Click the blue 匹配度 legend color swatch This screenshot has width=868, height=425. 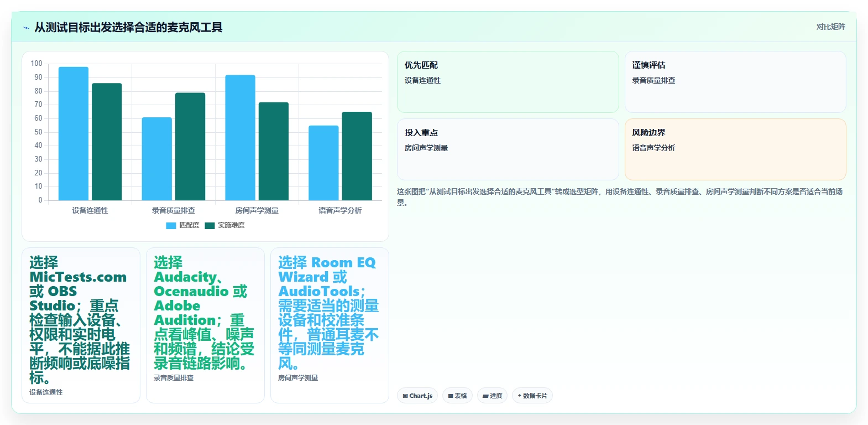pos(171,225)
